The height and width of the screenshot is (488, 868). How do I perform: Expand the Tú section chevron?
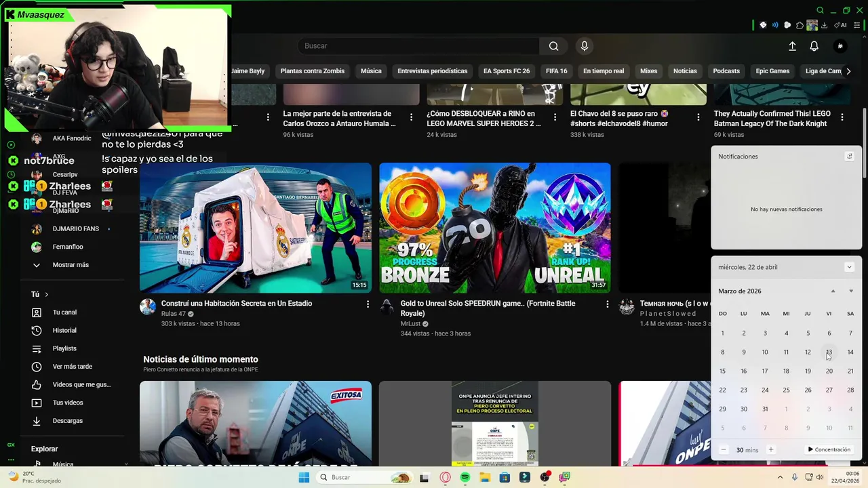coord(46,294)
